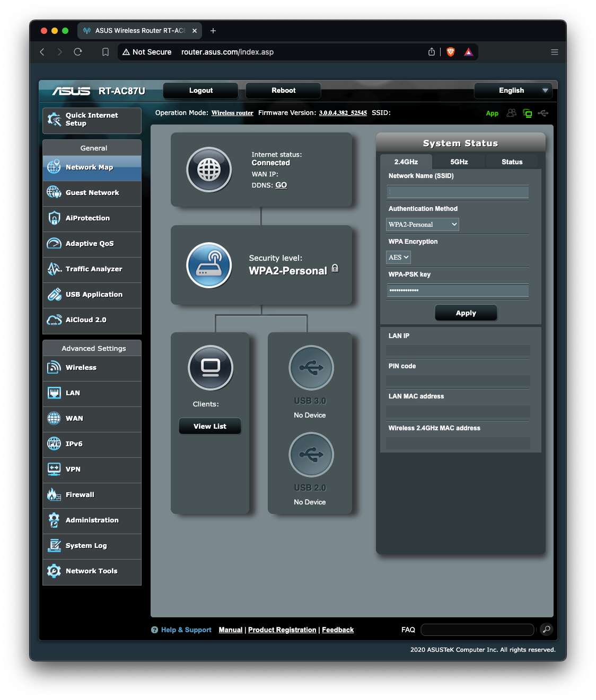596x700 pixels.
Task: Open Quick Internet Setup
Action: 92,120
